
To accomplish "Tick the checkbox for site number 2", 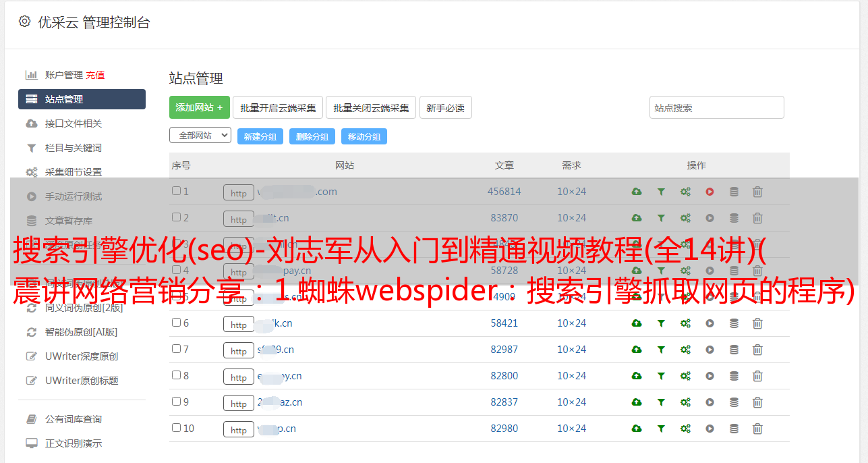I will tap(176, 217).
